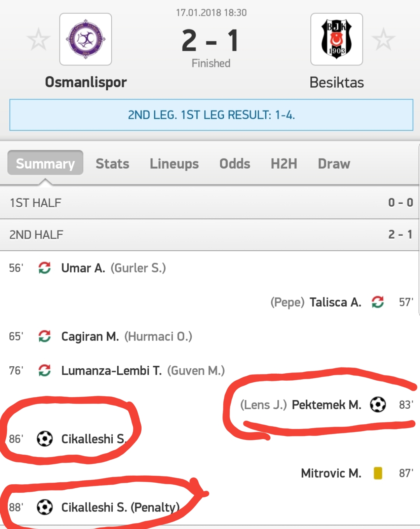Screen dimensions: 420x529
Task: Open the Besiktas team logo
Action: [x=336, y=39]
